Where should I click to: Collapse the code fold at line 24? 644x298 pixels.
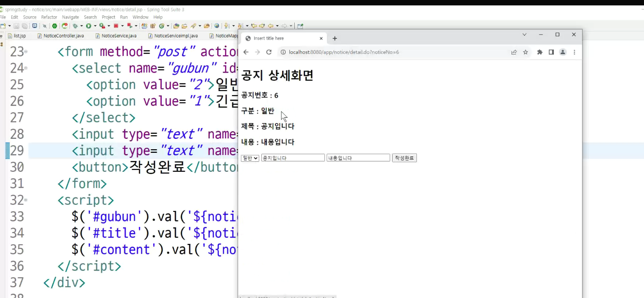(x=26, y=68)
